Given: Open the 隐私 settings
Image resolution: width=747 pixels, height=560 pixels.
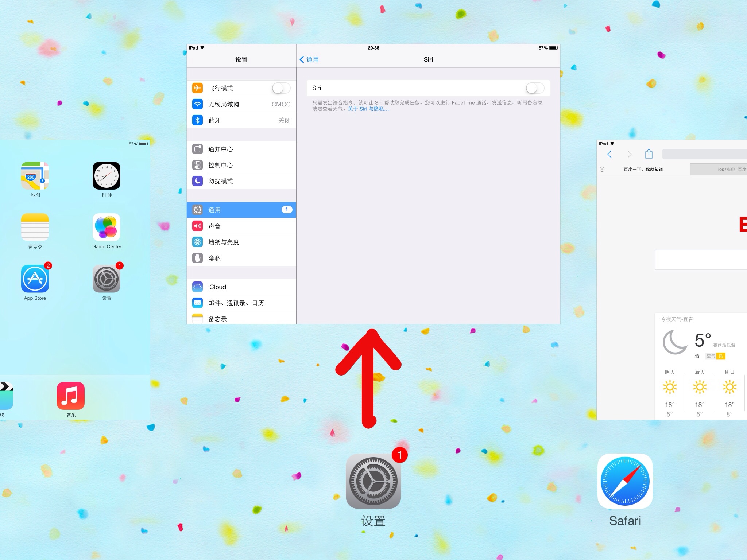Looking at the screenshot, I should click(241, 258).
